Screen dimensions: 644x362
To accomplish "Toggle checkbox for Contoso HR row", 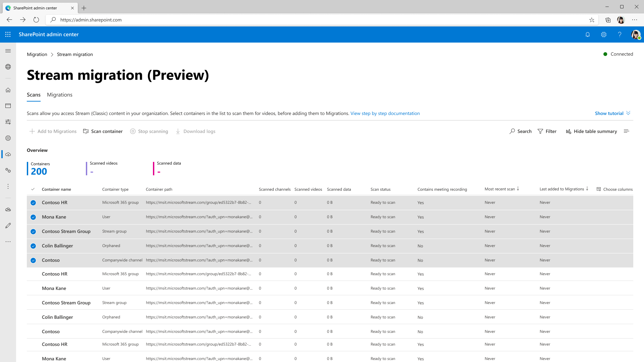I will pos(33,202).
